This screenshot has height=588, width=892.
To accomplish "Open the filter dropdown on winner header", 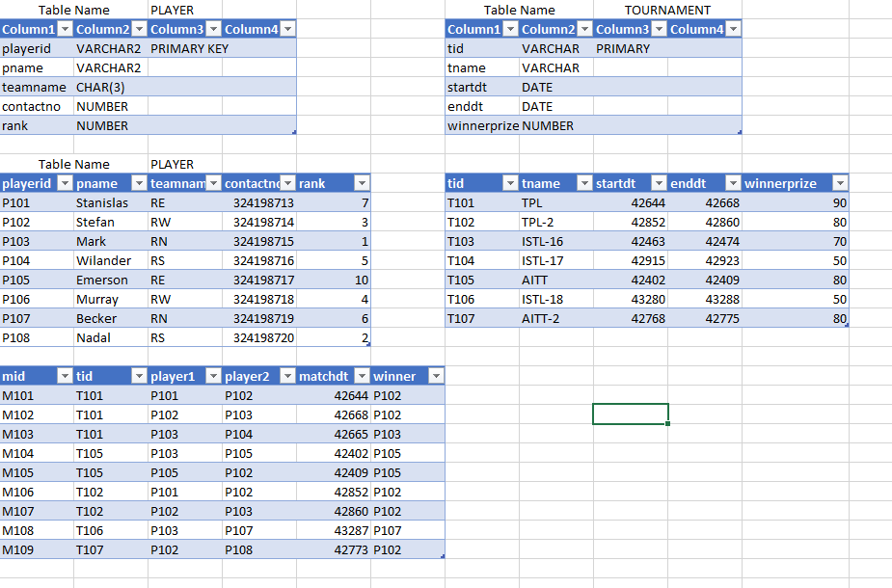I will pos(435,376).
